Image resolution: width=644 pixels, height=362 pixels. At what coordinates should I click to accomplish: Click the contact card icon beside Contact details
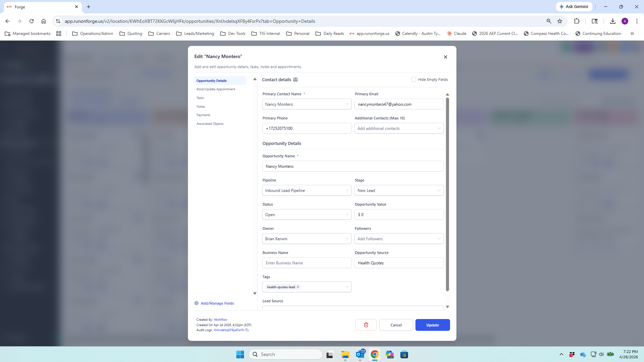tap(295, 80)
